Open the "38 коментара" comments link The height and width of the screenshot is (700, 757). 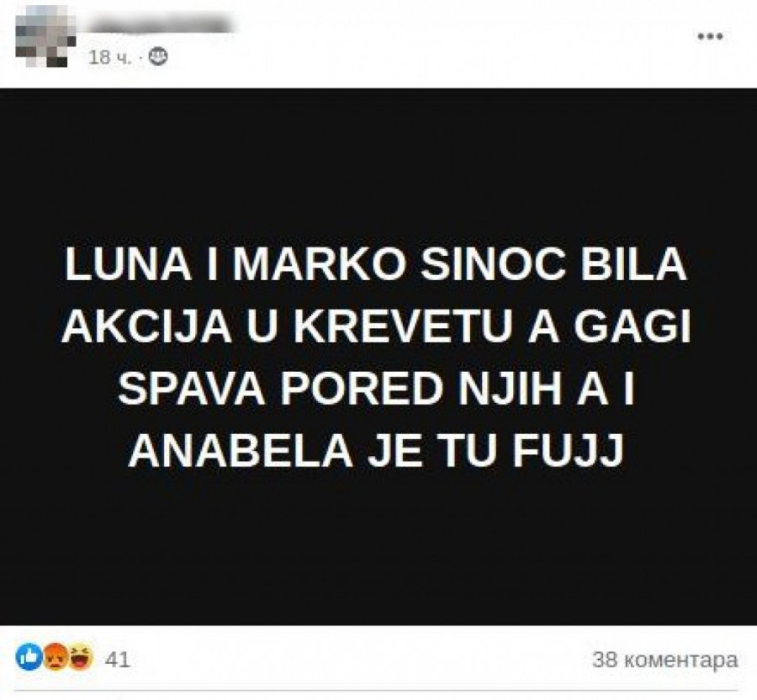(x=665, y=660)
